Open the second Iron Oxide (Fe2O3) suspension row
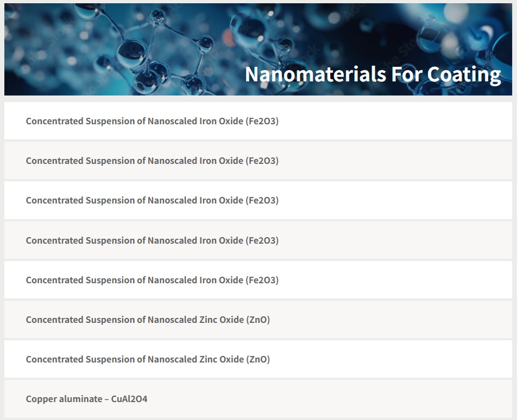The height and width of the screenshot is (420, 517). (x=152, y=161)
